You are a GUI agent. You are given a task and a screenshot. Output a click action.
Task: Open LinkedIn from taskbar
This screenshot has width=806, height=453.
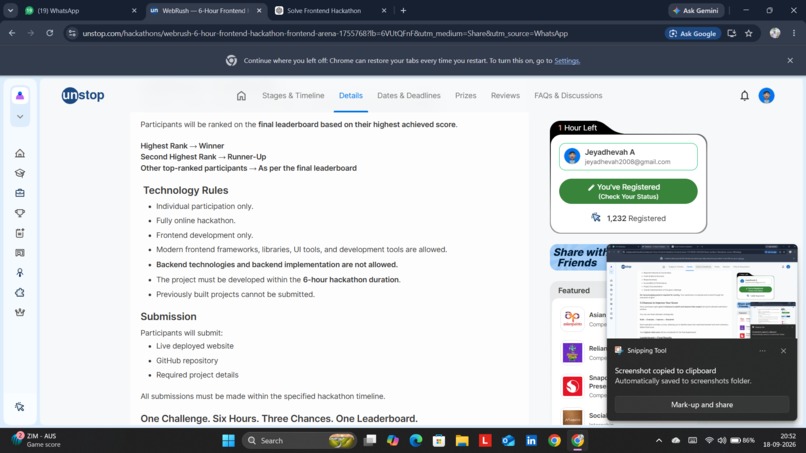point(531,441)
